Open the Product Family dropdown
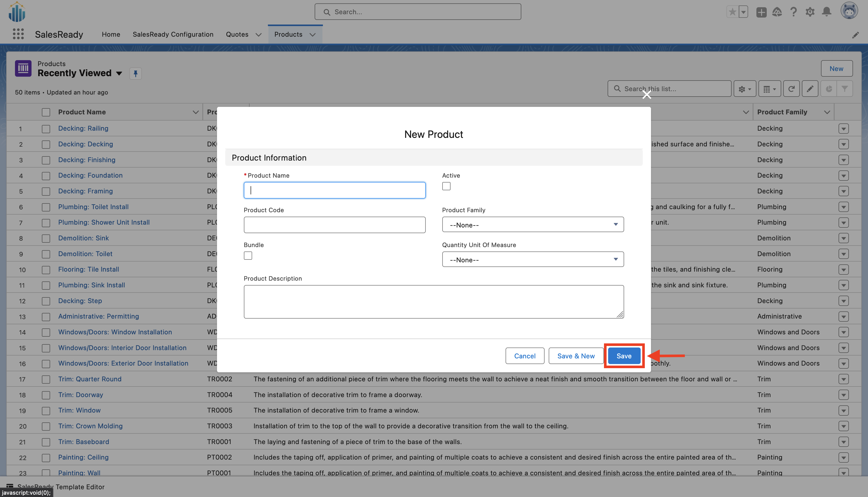 533,225
